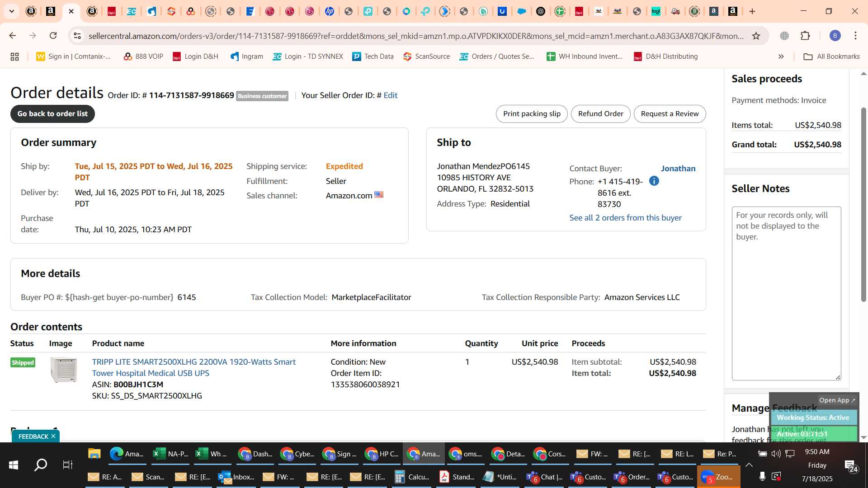This screenshot has height=488, width=868.
Task: Switch to the blue U icon tab
Action: (502, 11)
